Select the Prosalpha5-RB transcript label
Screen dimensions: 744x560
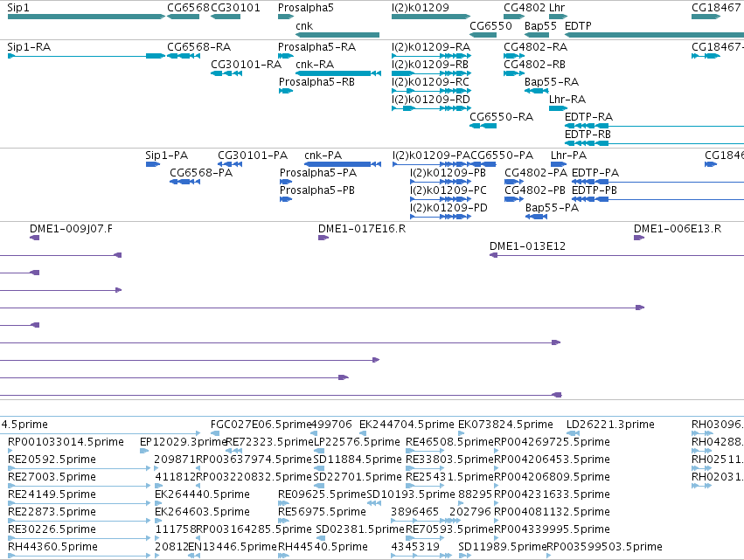pyautogui.click(x=317, y=82)
